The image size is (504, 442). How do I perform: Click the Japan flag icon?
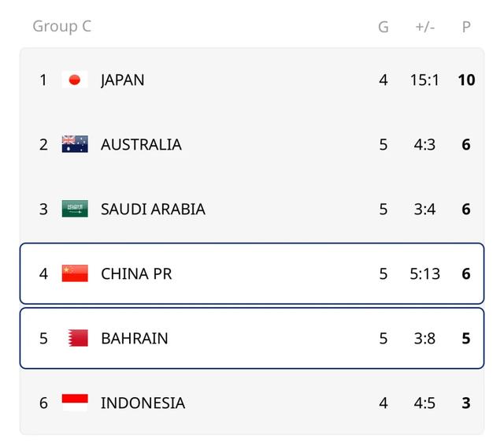(75, 80)
